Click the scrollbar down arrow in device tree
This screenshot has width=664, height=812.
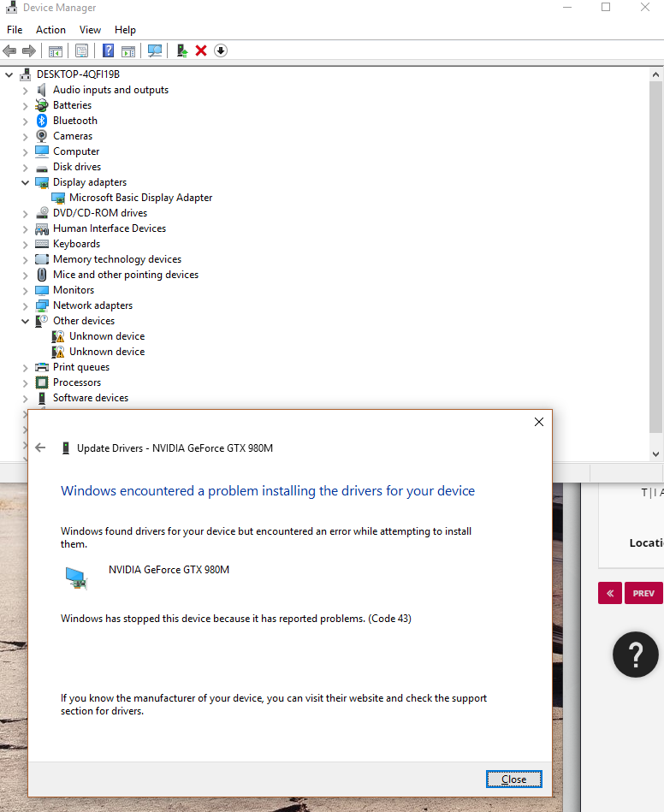[655, 454]
